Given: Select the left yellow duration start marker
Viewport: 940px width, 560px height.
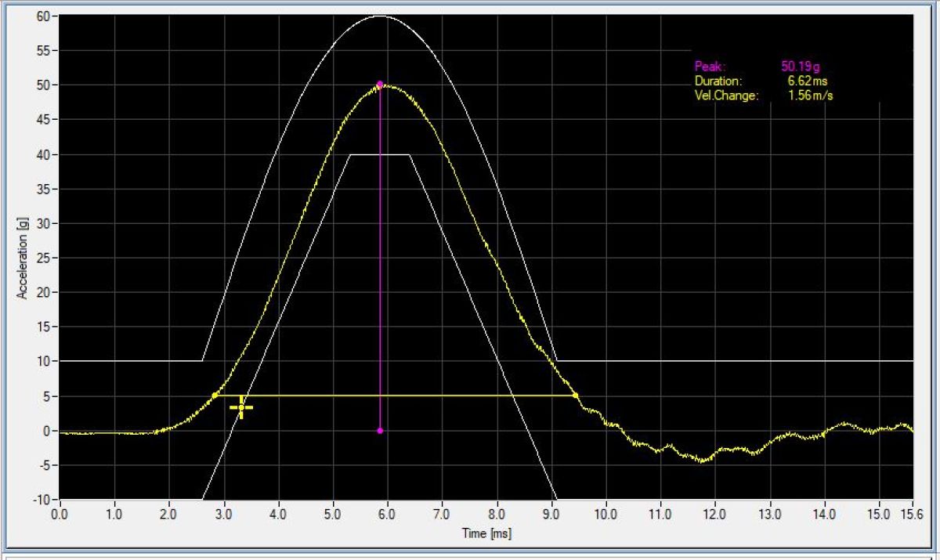Looking at the screenshot, I should click(215, 396).
